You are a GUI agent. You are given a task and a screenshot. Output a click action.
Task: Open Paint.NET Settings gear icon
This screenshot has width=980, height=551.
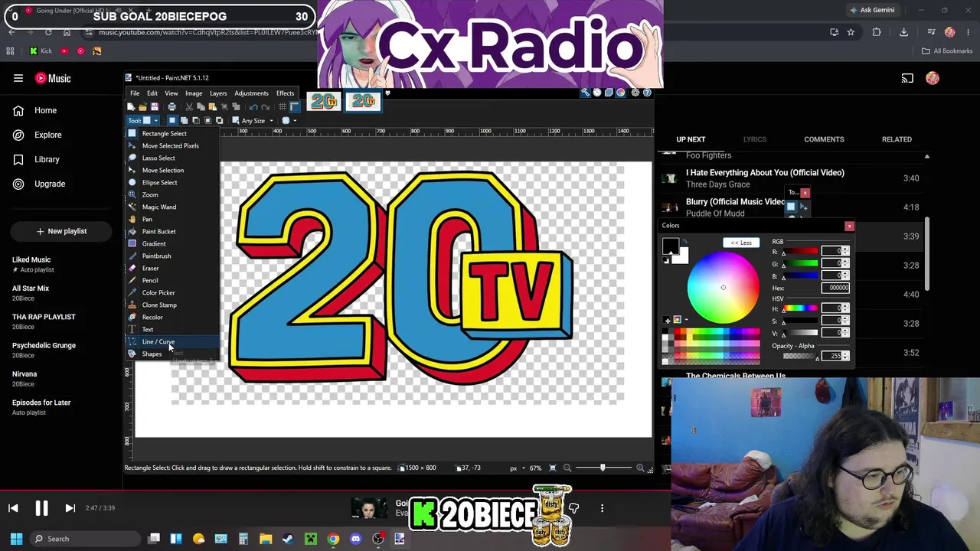[635, 93]
